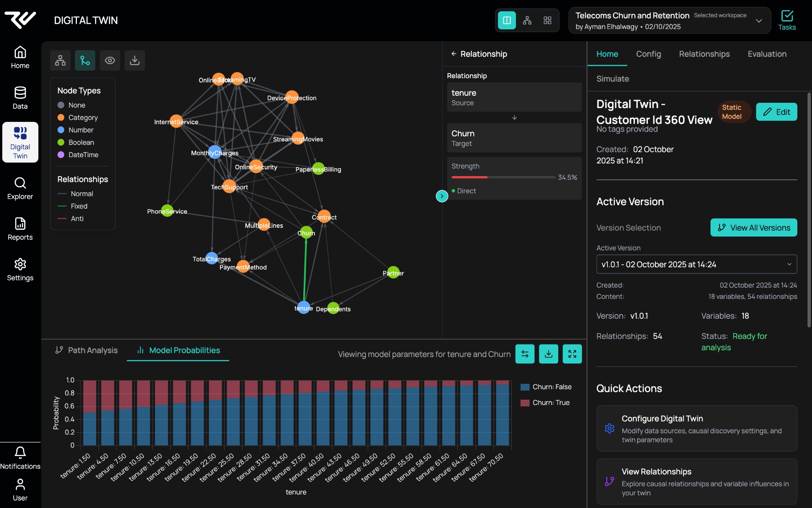Screen dimensions: 812x508
Task: Click the hierarchy layout icon in graph toolbar
Action: [x=60, y=60]
